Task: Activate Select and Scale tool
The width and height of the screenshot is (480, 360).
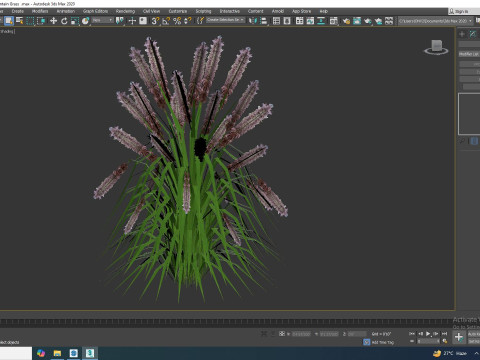Action: tap(75, 21)
